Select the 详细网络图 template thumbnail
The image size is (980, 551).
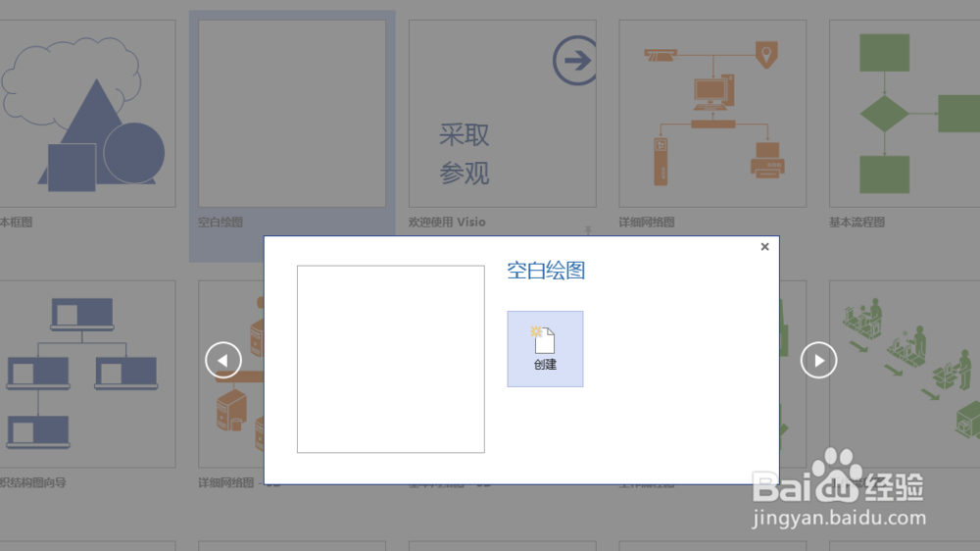pyautogui.click(x=712, y=113)
